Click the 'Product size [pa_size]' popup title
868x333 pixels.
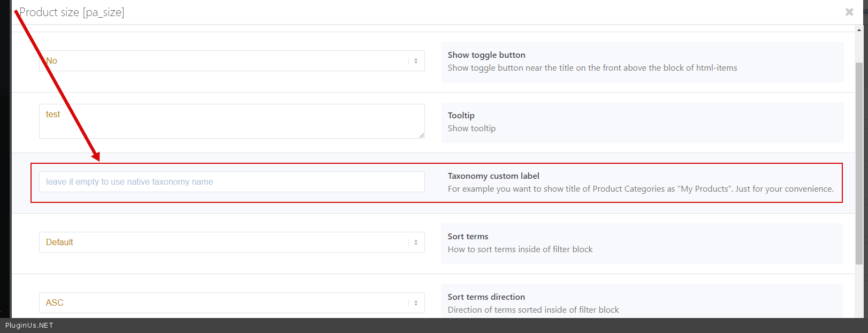point(72,12)
